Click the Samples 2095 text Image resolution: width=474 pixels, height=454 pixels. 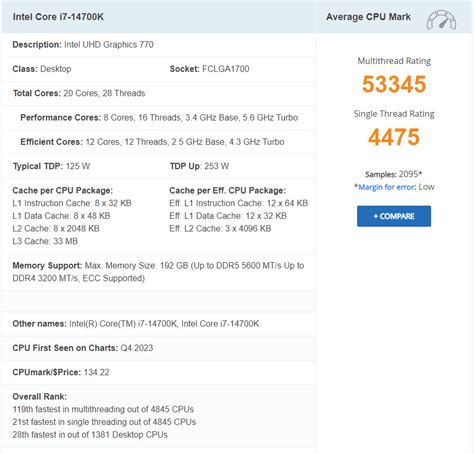(394, 174)
